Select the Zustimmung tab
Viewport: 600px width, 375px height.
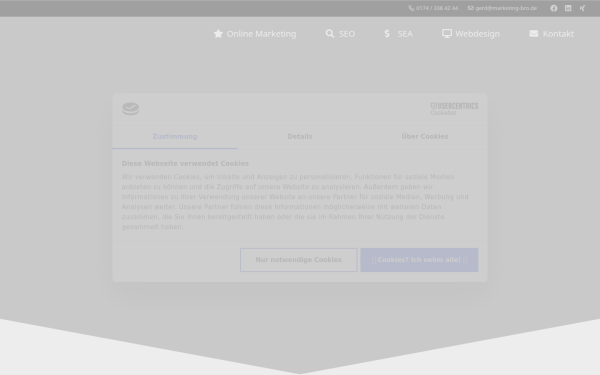click(175, 137)
